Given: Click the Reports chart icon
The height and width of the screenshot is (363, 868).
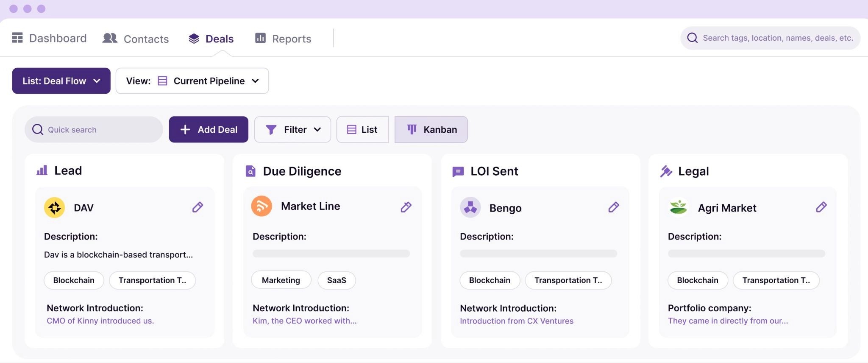Looking at the screenshot, I should coord(260,38).
